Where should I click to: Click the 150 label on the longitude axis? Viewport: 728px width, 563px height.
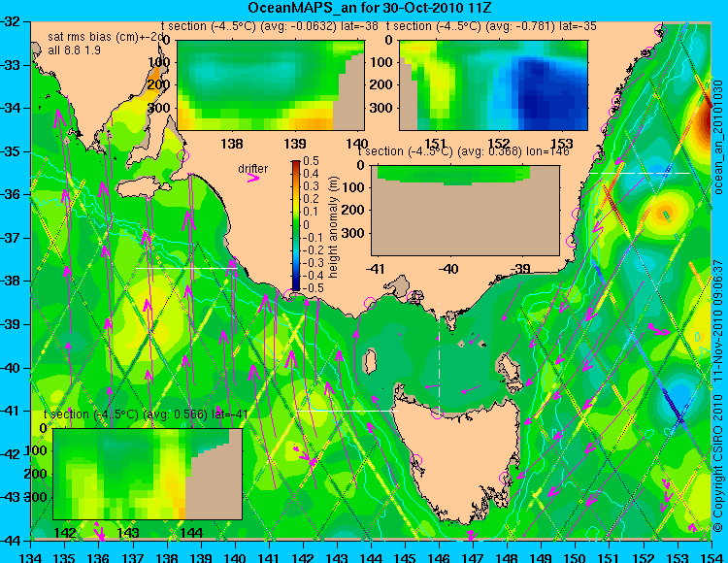[x=575, y=557]
